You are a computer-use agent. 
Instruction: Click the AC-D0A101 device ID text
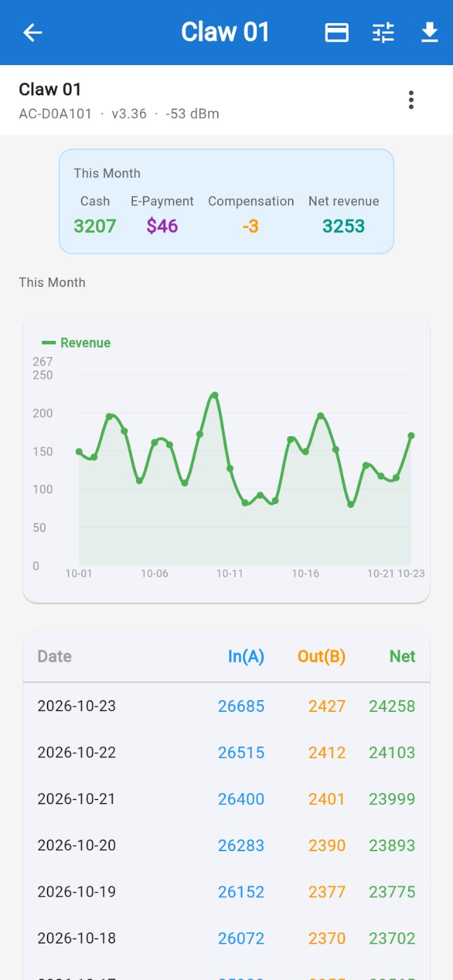55,113
